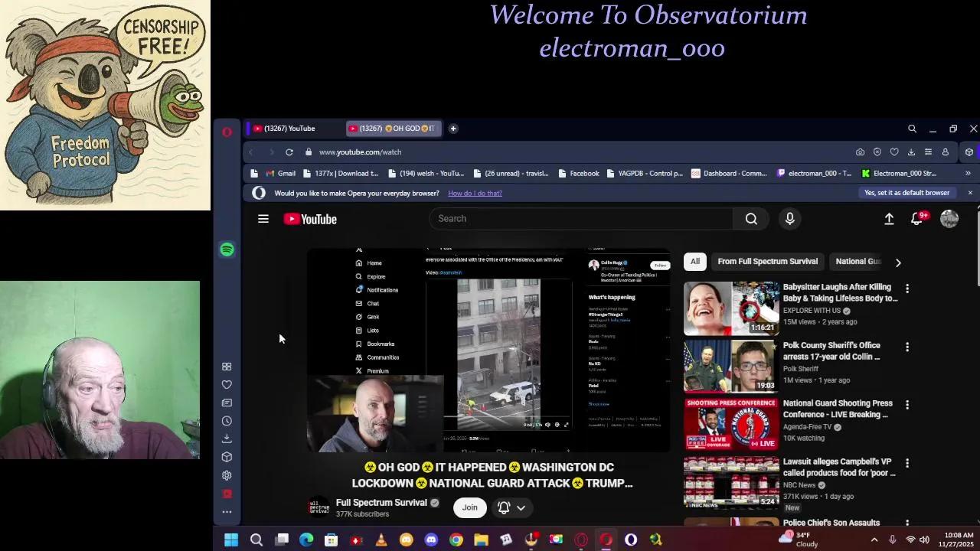Open bookmarks heart icon in Opera sidebar
Image resolution: width=980 pixels, height=551 pixels.
point(227,385)
